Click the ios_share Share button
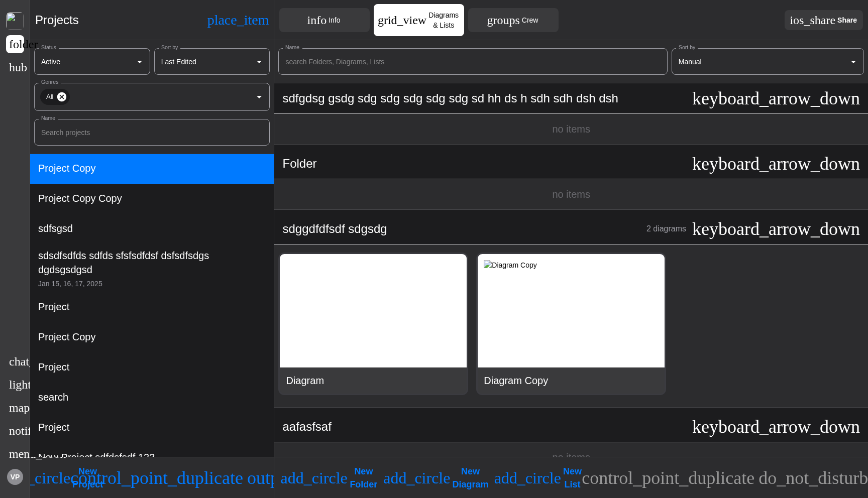Viewport: 868px width, 498px height. 823,20
